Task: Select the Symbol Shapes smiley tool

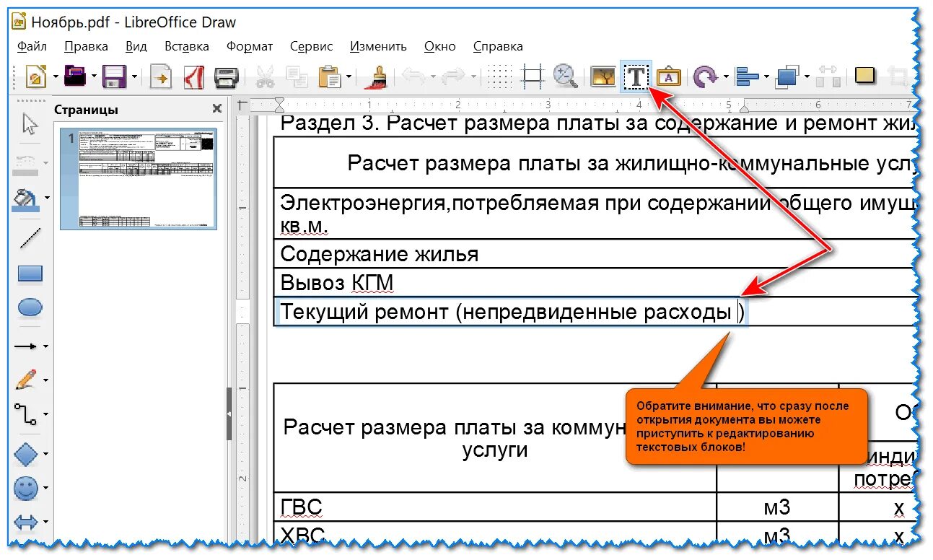Action: pos(26,489)
